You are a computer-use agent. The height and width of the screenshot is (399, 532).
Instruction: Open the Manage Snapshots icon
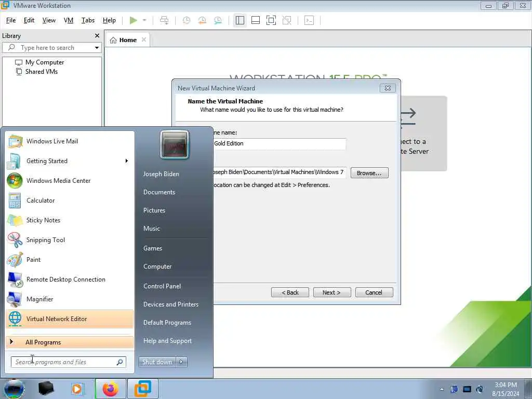pyautogui.click(x=218, y=20)
